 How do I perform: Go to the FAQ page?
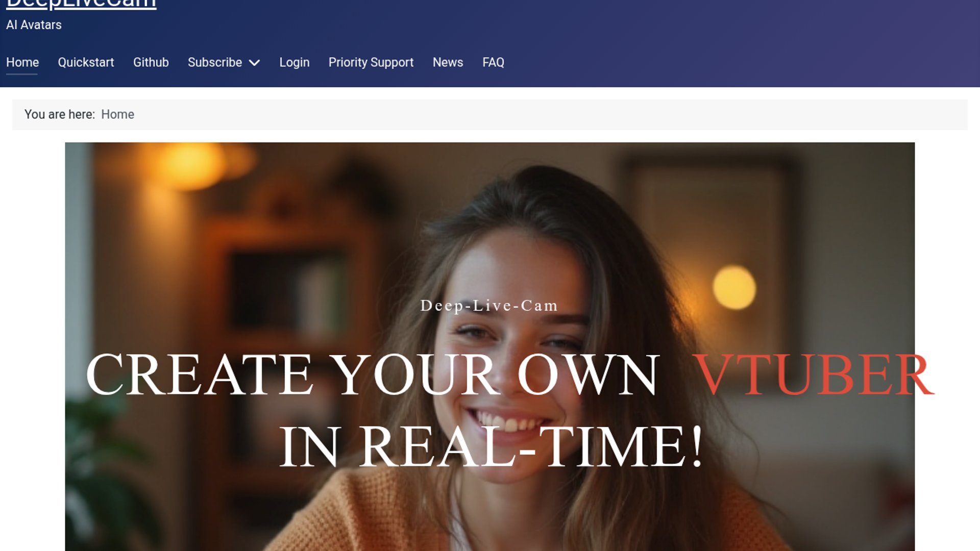(x=493, y=62)
